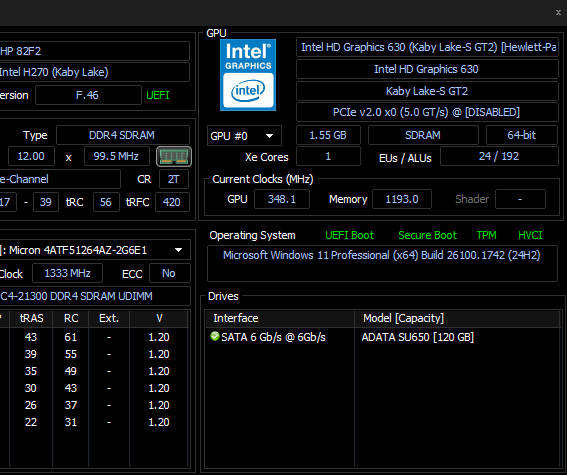Select the timing row with tRAS 35
This screenshot has height=475, width=567.
coord(94,371)
